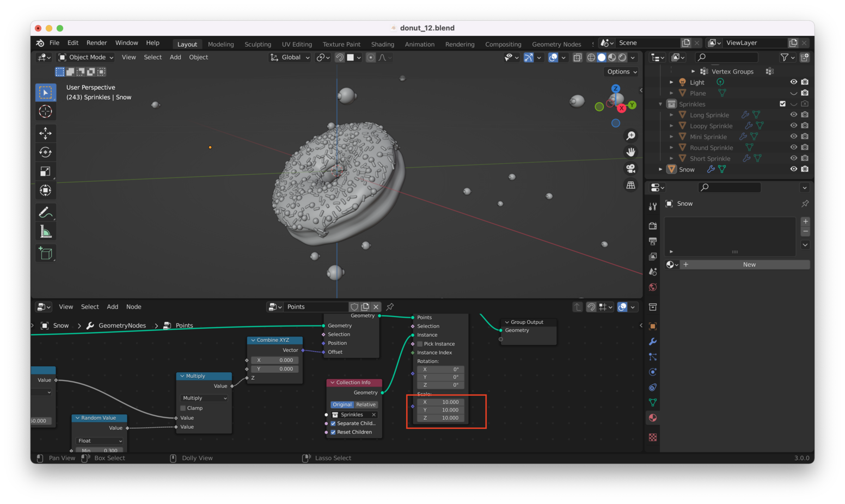Select the Rotate tool
This screenshot has height=504, width=845.
click(x=45, y=152)
